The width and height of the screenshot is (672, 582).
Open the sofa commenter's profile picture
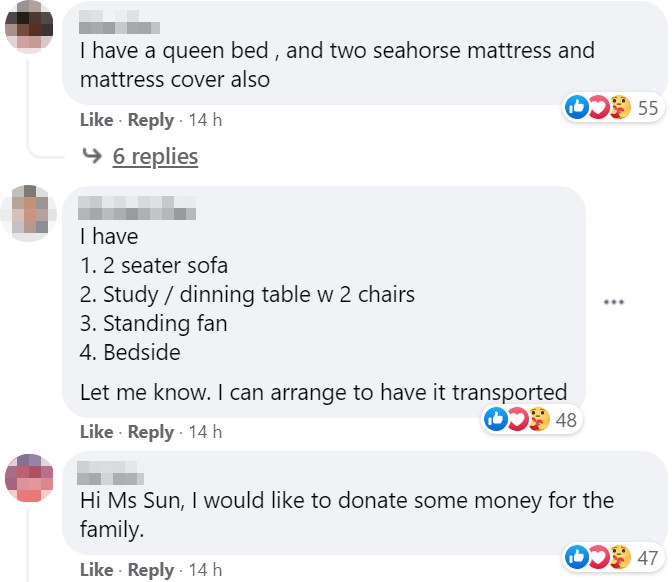point(28,213)
